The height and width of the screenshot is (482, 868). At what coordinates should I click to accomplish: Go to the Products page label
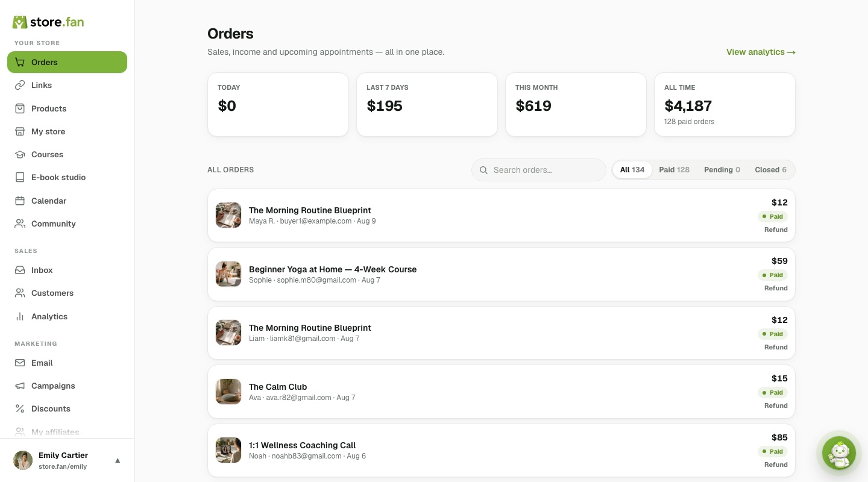pyautogui.click(x=49, y=108)
